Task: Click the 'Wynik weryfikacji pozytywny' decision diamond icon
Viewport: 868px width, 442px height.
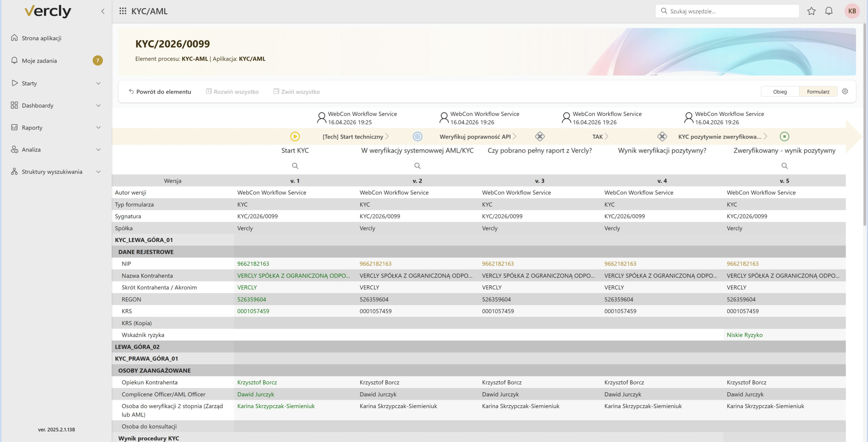Action: 662,137
